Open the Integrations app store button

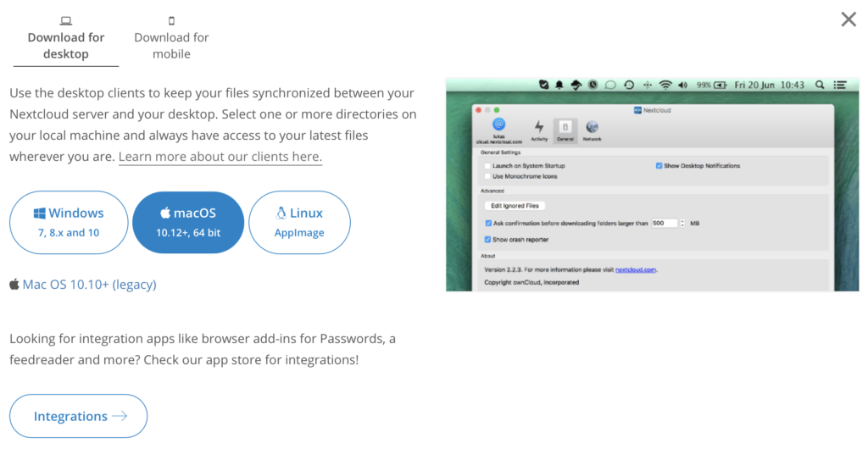[x=79, y=416]
